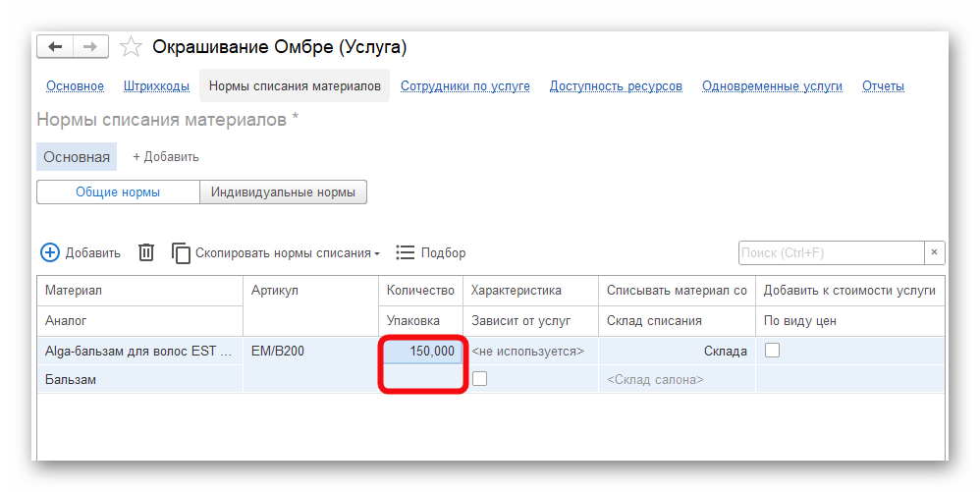
Task: Click 'По виду цен' column header
Action: tap(850, 321)
